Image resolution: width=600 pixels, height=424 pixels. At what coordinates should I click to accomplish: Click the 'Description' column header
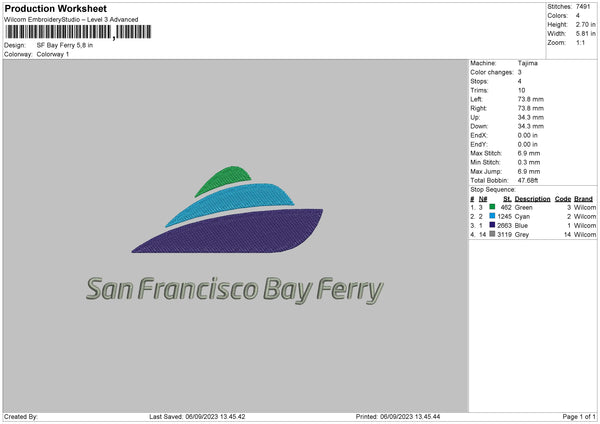[x=532, y=199]
